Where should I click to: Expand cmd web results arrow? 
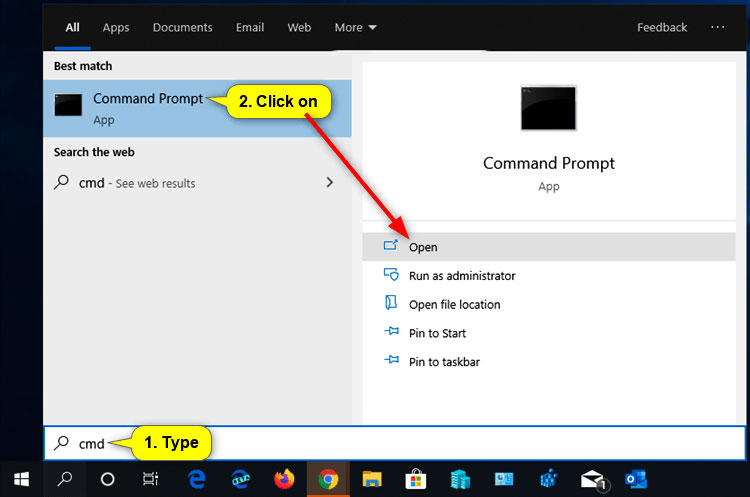pos(329,183)
